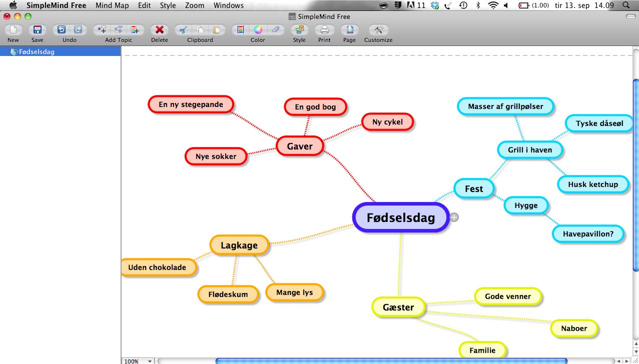The height and width of the screenshot is (364, 639).
Task: Click the date and time in the menu bar
Action: [584, 5]
